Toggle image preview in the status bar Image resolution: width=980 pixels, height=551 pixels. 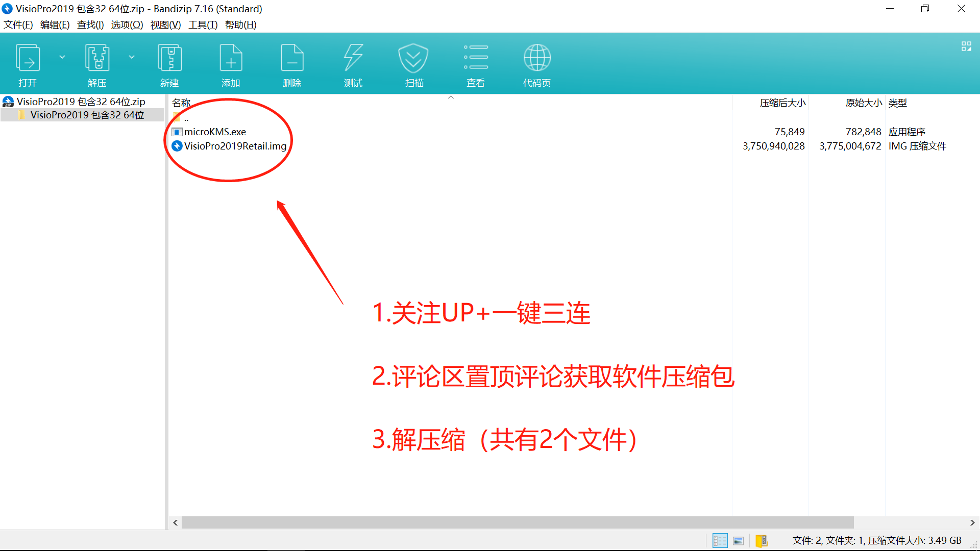point(739,540)
